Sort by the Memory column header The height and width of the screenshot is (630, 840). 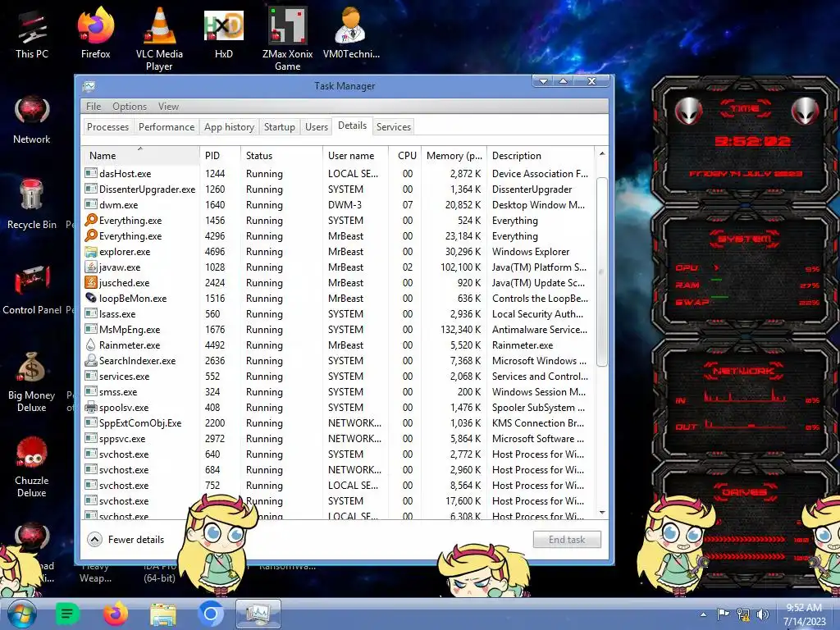point(454,155)
